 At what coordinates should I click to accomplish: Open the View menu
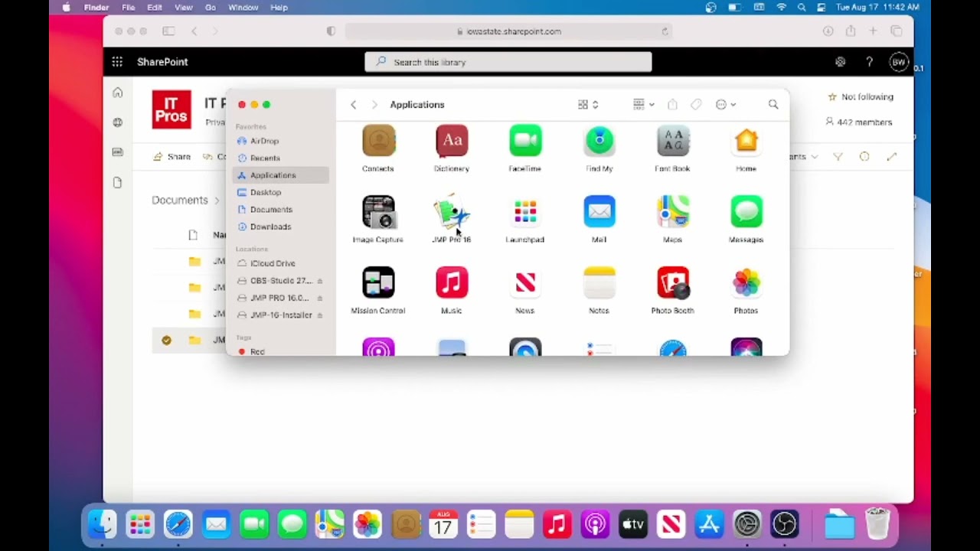(184, 8)
